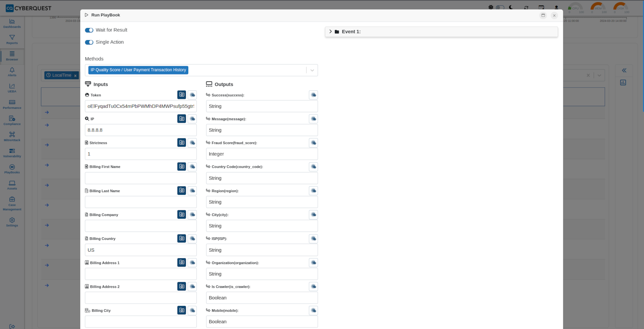
Task: Open Settings in the sidebar
Action: [x=12, y=222]
